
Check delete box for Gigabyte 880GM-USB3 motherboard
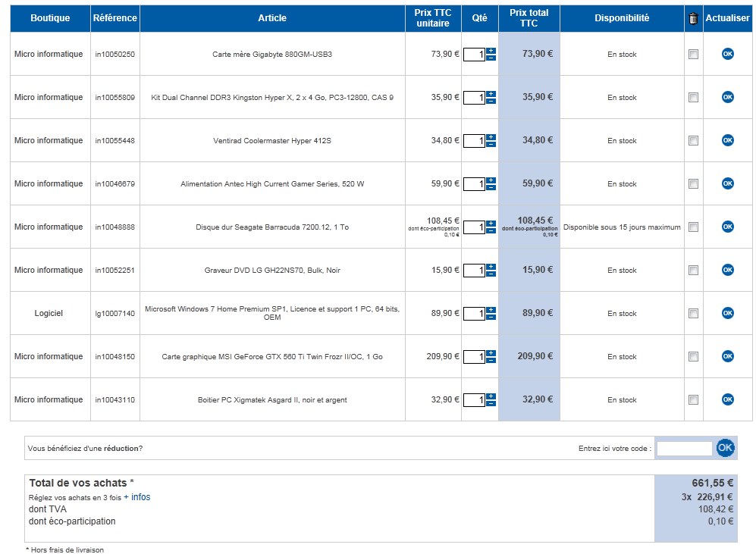point(693,55)
